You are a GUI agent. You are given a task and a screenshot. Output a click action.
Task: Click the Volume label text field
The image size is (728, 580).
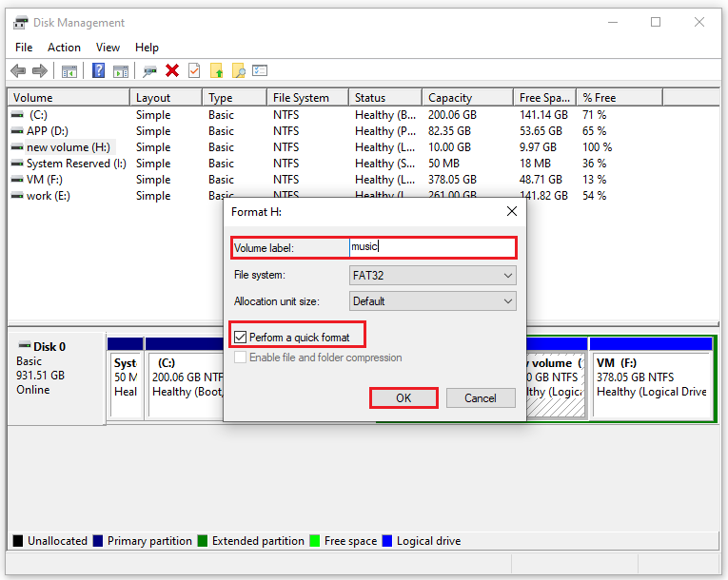pyautogui.click(x=432, y=247)
